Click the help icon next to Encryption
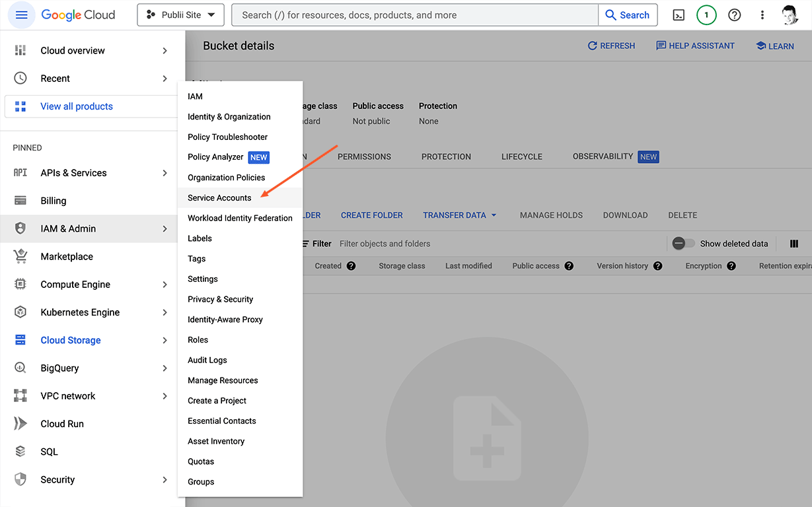The width and height of the screenshot is (812, 507). click(x=731, y=266)
